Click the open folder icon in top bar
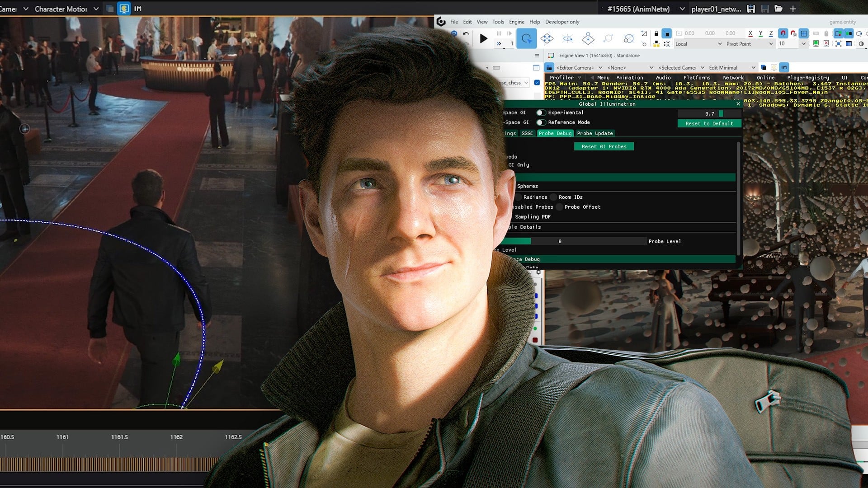Screen dimensions: 868x488 [x=778, y=9]
